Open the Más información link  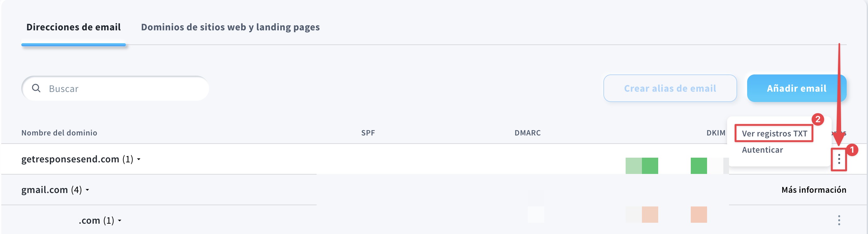(x=814, y=190)
